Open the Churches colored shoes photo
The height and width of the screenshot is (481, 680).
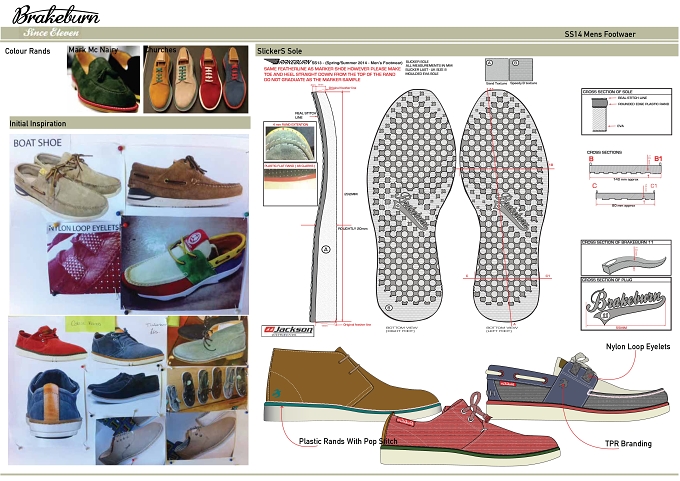tap(196, 79)
